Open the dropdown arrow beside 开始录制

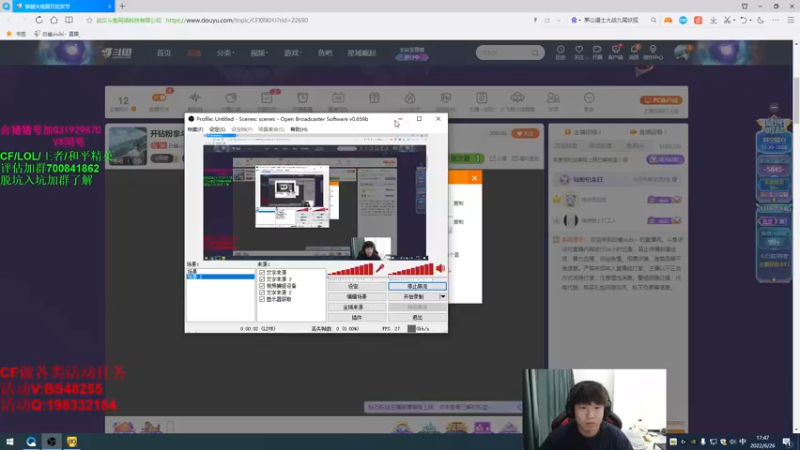[442, 296]
